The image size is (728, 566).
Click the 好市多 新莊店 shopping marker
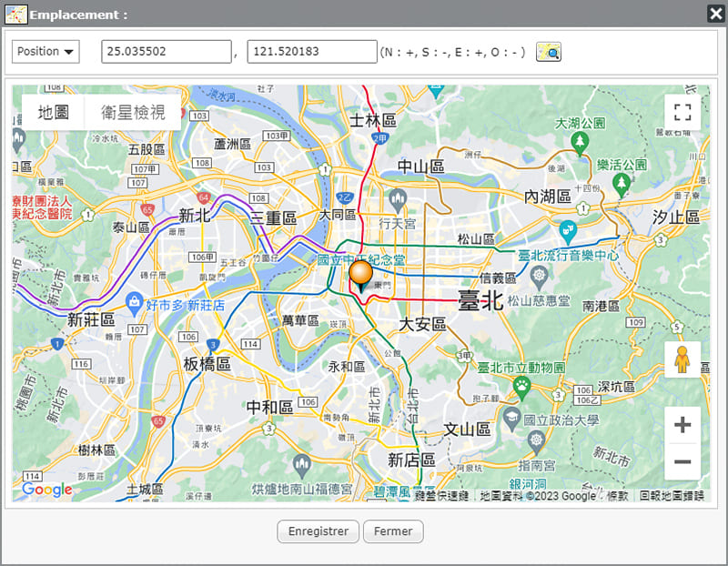pyautogui.click(x=134, y=304)
